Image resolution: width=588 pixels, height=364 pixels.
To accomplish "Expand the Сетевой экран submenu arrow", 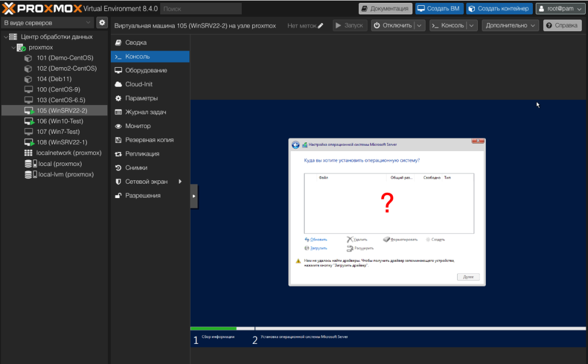I will [x=180, y=181].
